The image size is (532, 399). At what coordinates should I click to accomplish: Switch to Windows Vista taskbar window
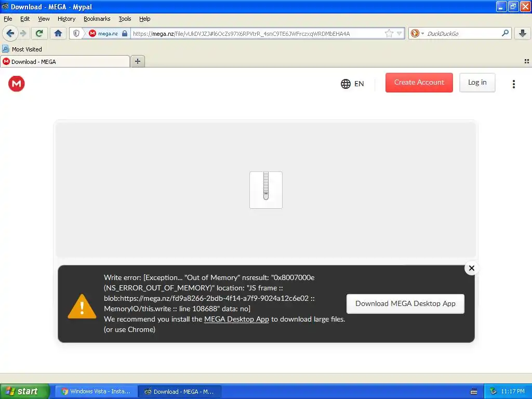pyautogui.click(x=96, y=392)
